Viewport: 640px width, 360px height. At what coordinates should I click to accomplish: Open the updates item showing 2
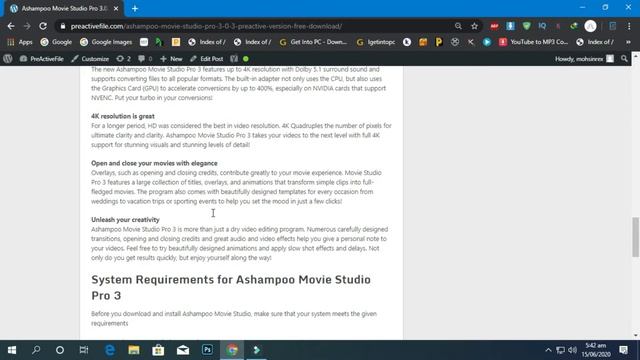point(124,59)
